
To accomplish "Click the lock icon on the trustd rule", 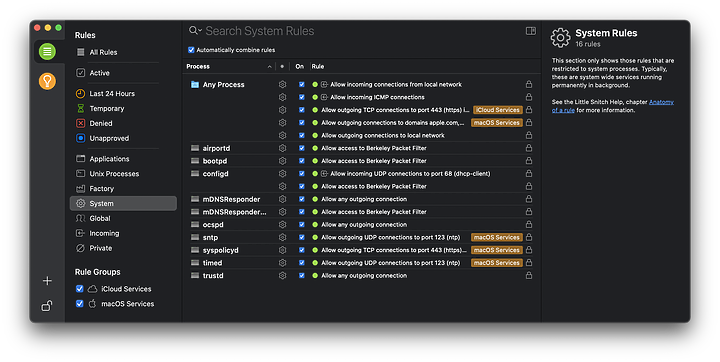I will tap(529, 275).
